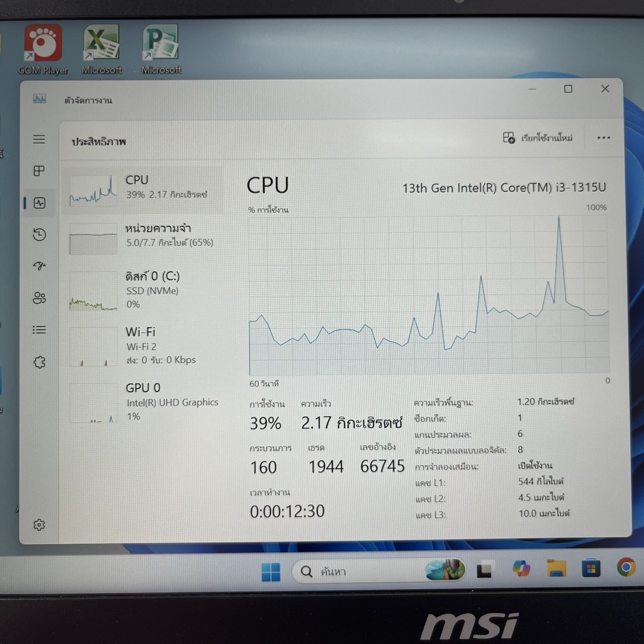Open the App history page icon

click(x=39, y=234)
